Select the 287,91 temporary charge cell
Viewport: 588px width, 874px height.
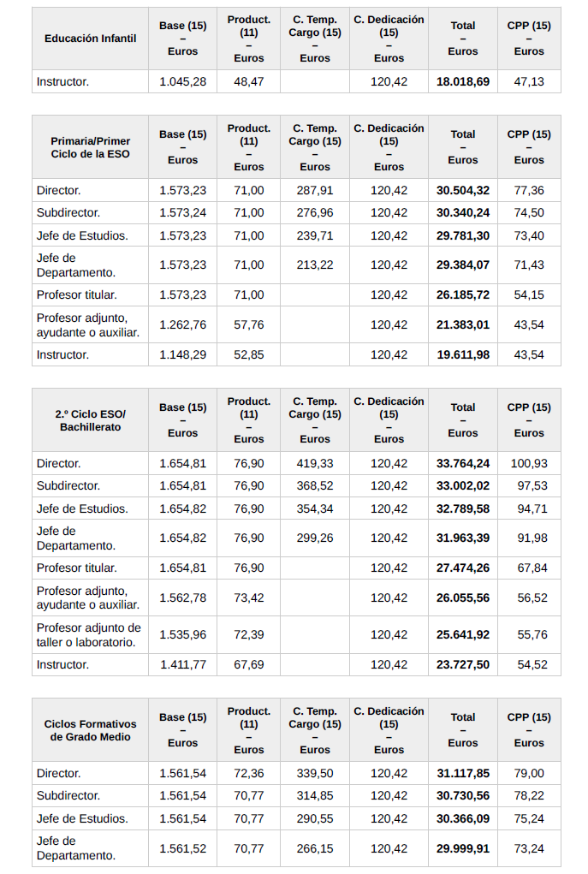pos(314,190)
